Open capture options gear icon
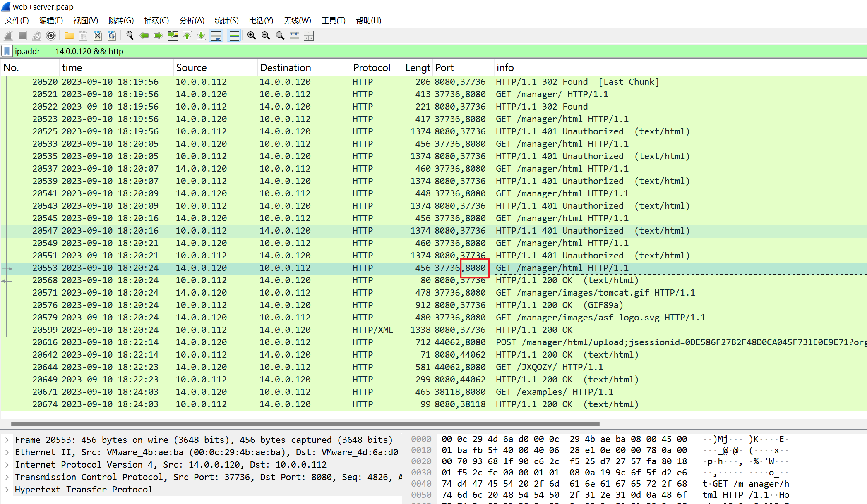This screenshot has height=504, width=867. [51, 36]
